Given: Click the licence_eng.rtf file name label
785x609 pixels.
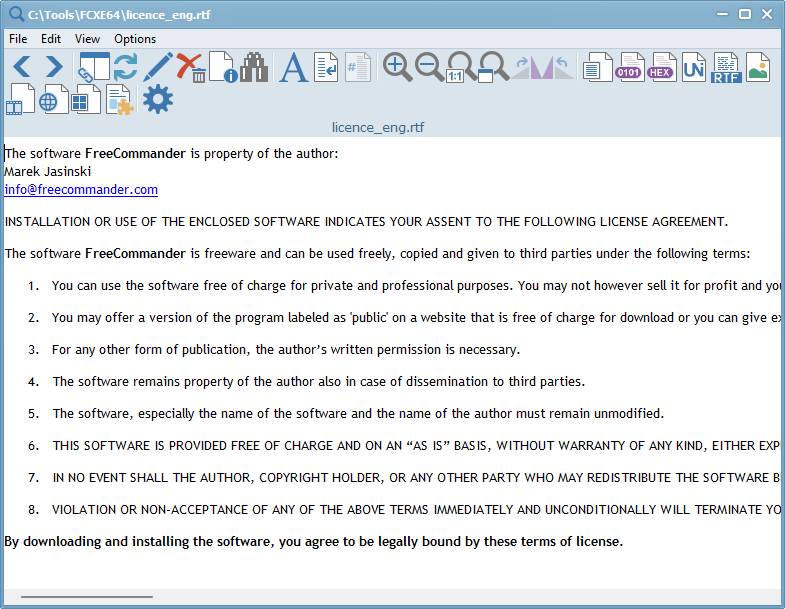Looking at the screenshot, I should tap(377, 127).
